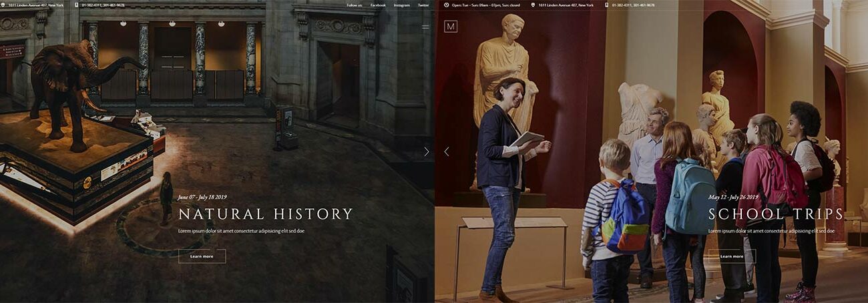Click phone icon on Natural History panel

pos(76,5)
